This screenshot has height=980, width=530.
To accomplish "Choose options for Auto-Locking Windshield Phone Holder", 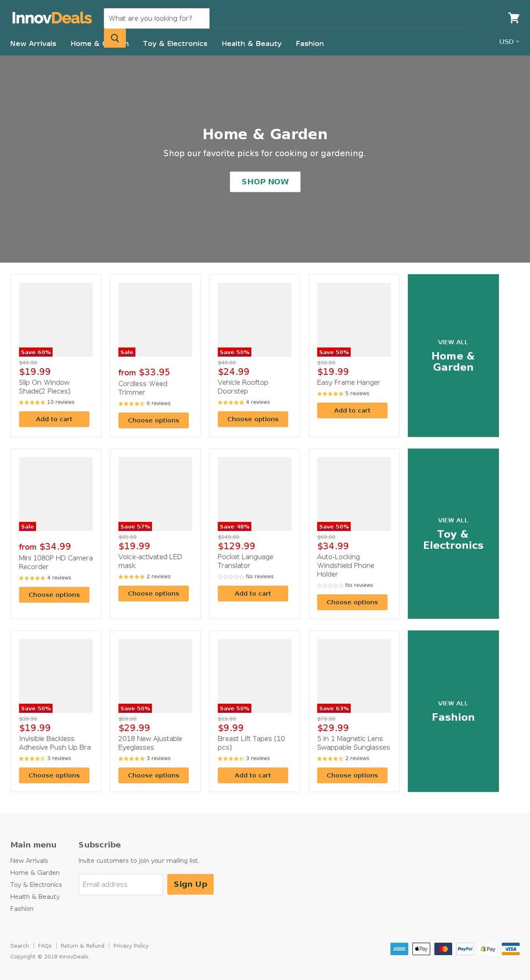I will point(352,602).
